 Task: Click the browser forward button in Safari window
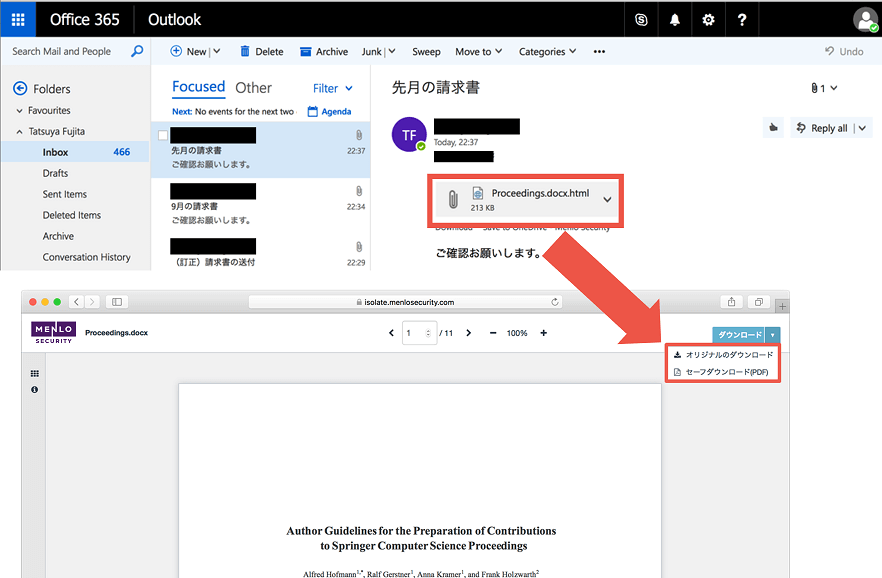tap(92, 302)
